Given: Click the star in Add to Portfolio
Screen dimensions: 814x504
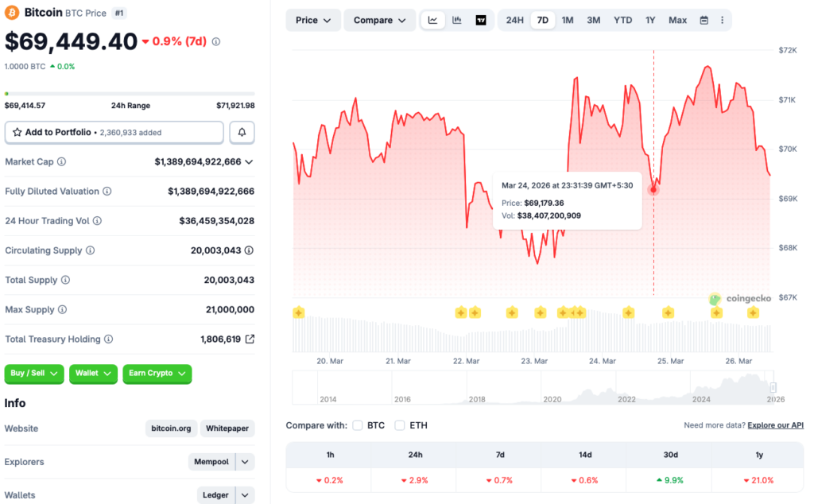Looking at the screenshot, I should click(x=17, y=132).
